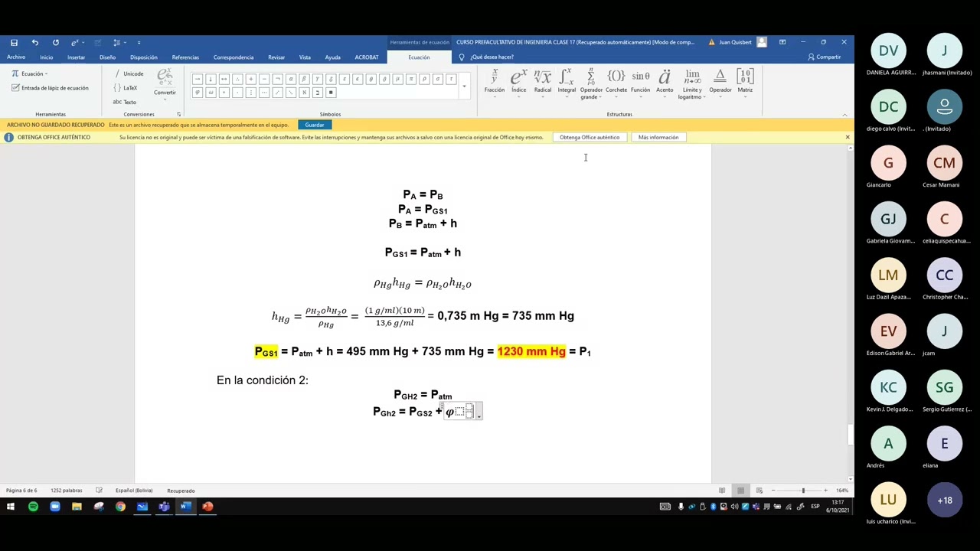The image size is (980, 551).
Task: Open ribbon display options icon
Action: (x=782, y=42)
